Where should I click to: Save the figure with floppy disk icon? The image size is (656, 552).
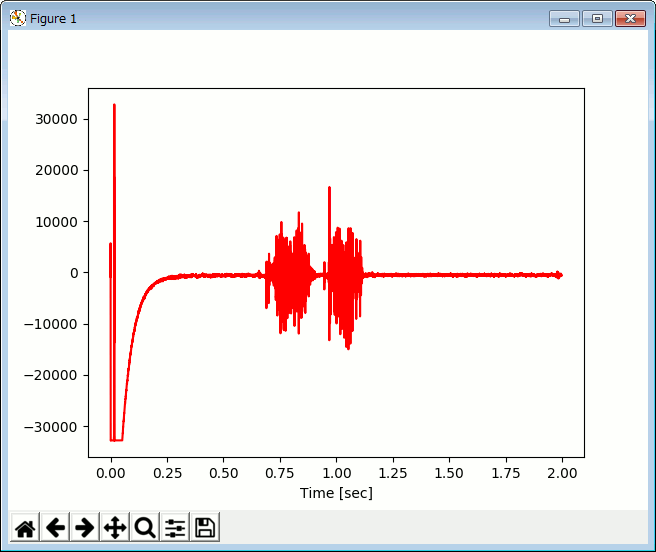(x=205, y=527)
